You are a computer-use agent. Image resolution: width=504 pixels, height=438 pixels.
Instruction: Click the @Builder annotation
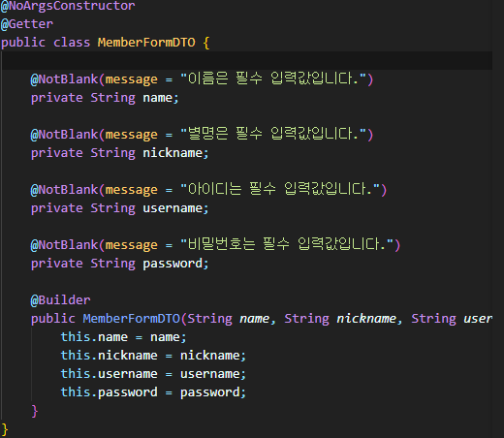(60, 300)
